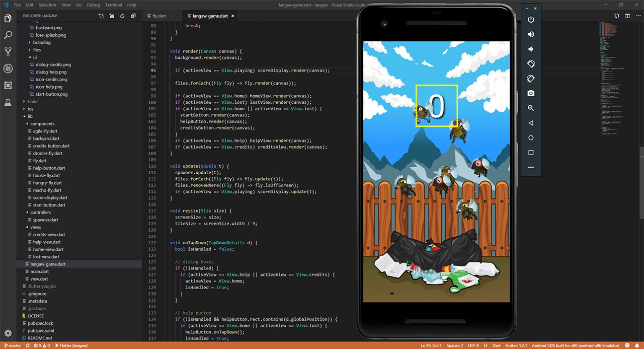Collapse the controllers folder
Viewport: 644px width, 349px height.
click(x=40, y=213)
